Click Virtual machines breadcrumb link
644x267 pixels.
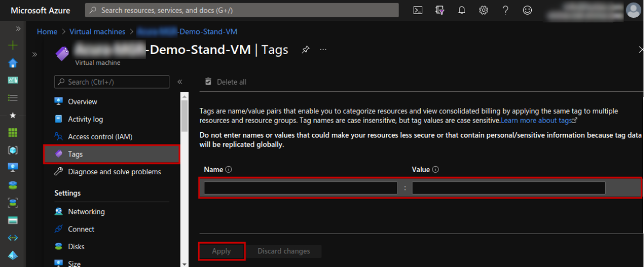coord(97,32)
